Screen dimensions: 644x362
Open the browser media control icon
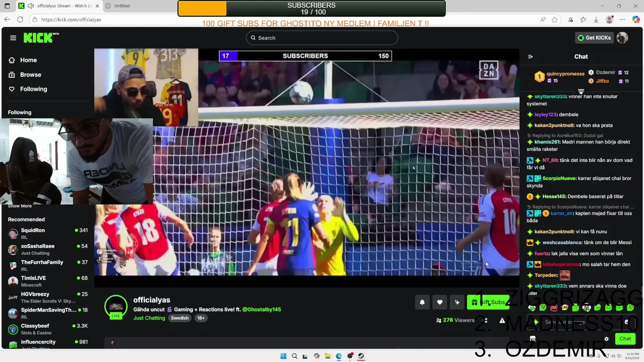coord(570,20)
